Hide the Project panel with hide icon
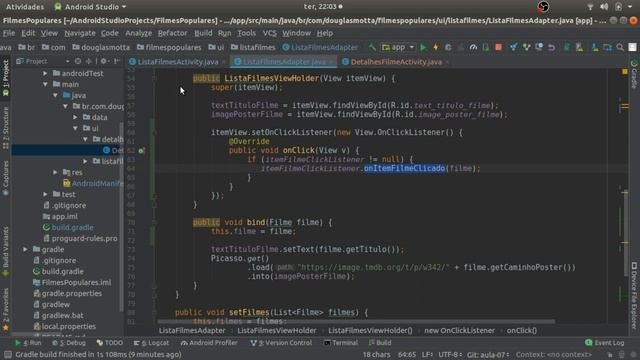The image size is (640, 360). pyautogui.click(x=117, y=61)
